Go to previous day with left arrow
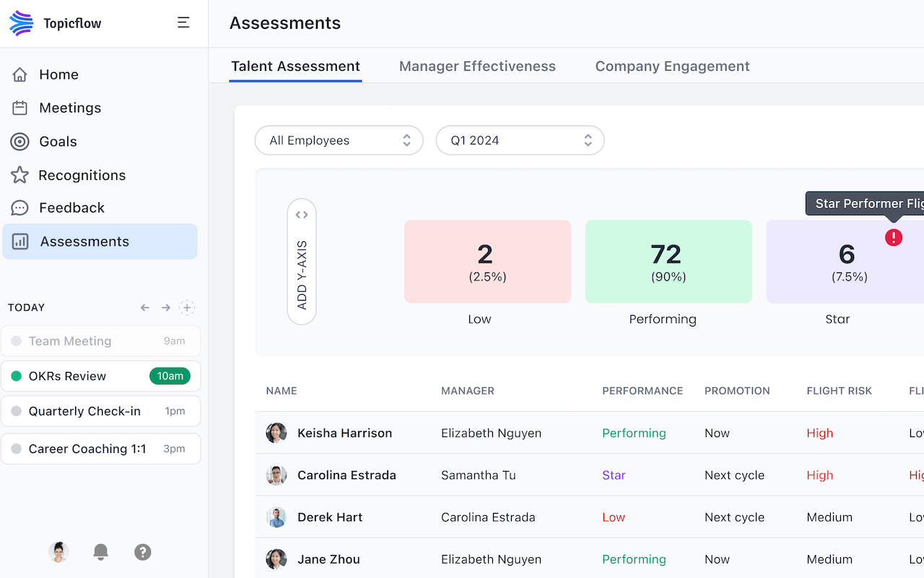 [145, 308]
